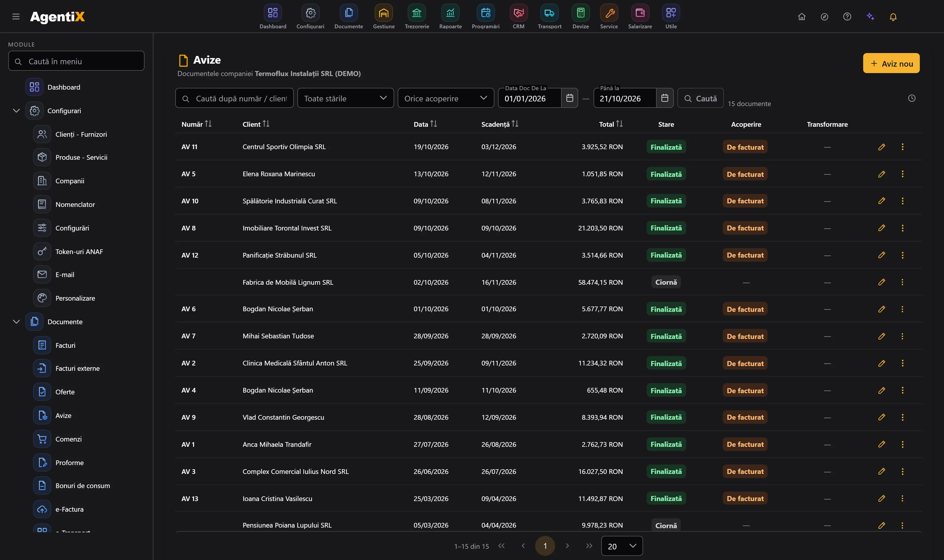Open the page size 20 dropdown
Viewport: 944px width, 560px height.
[622, 546]
